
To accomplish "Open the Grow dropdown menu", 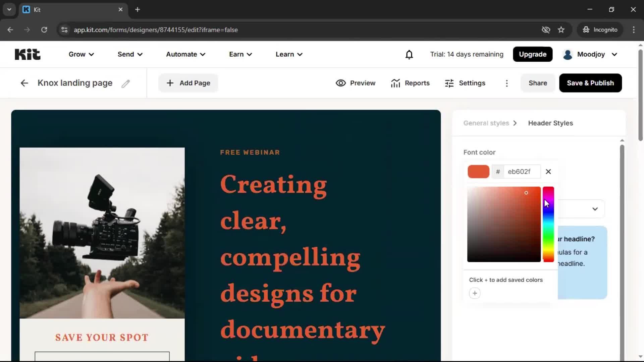I will click(x=81, y=54).
